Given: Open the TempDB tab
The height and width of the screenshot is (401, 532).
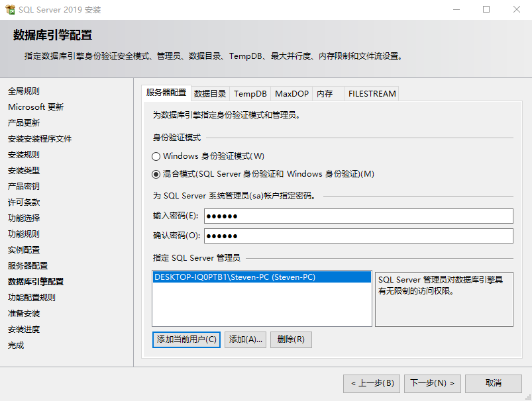Looking at the screenshot, I should 250,94.
